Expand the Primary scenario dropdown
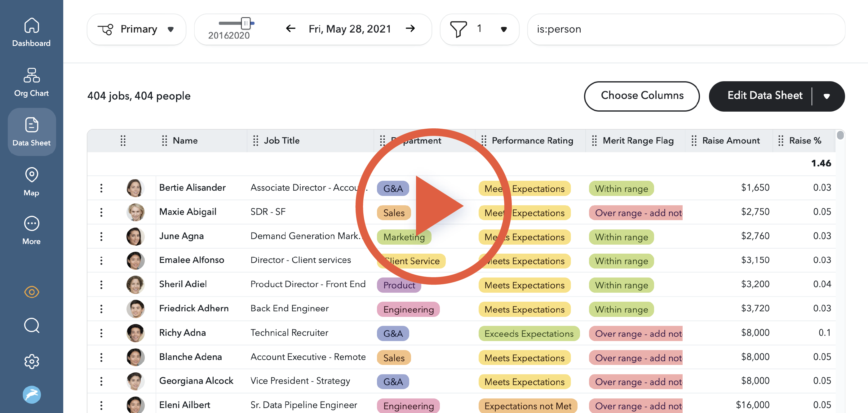The width and height of the screenshot is (868, 413). (x=170, y=29)
